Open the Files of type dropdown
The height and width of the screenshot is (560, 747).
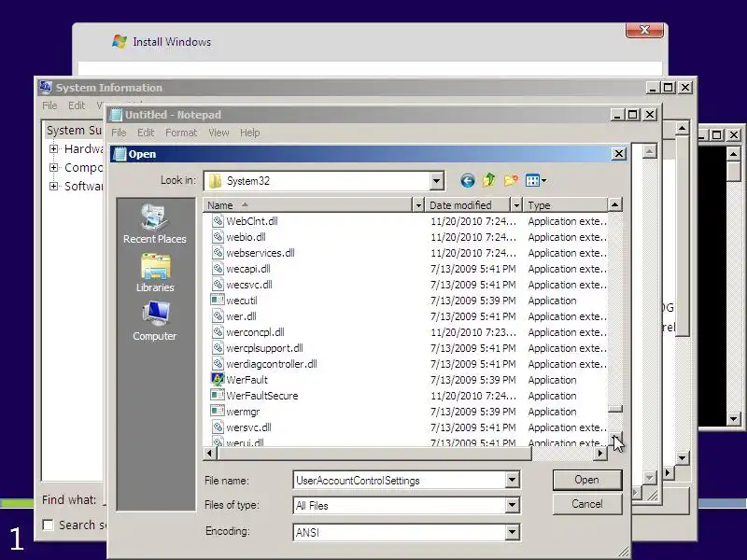(512, 505)
